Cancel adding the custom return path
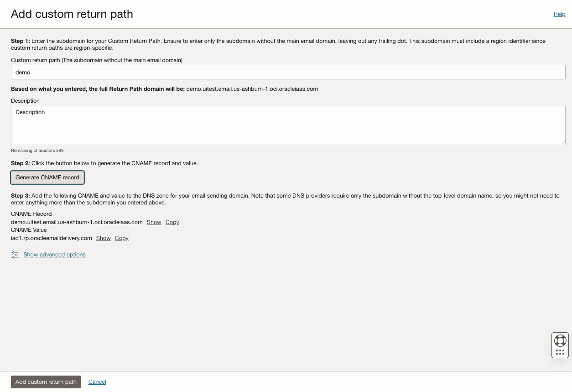Screen dimensions: 572x392 click(97, 382)
